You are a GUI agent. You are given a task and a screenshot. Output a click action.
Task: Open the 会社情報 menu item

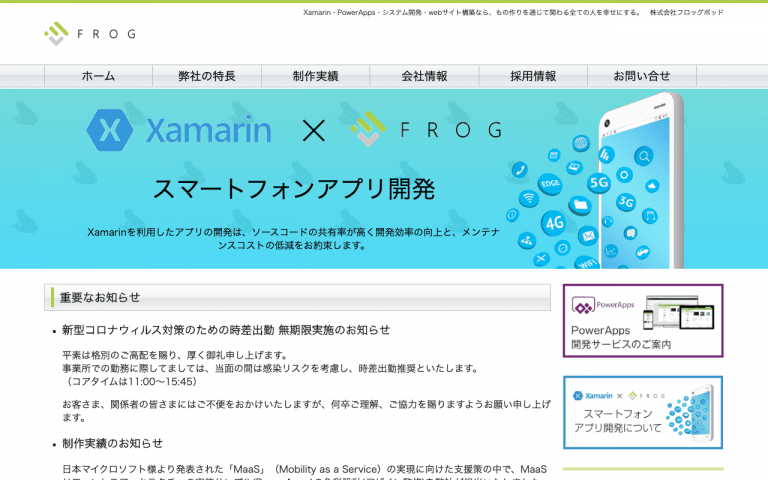pyautogui.click(x=425, y=76)
